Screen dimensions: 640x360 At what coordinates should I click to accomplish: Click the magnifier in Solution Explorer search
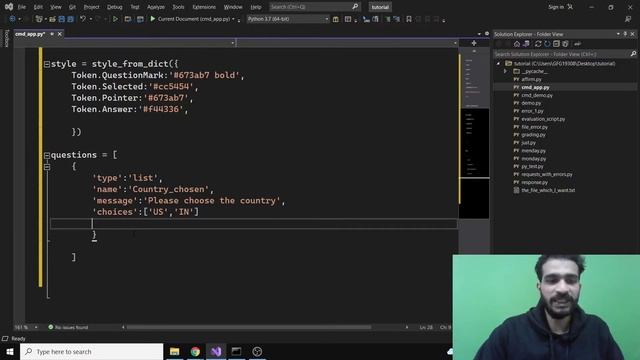click(633, 54)
